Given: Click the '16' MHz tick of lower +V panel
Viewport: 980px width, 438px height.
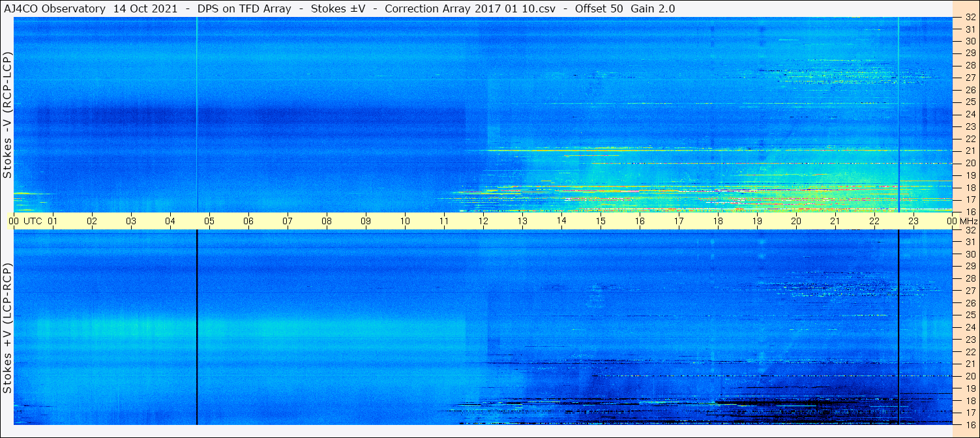Looking at the screenshot, I should [x=970, y=425].
